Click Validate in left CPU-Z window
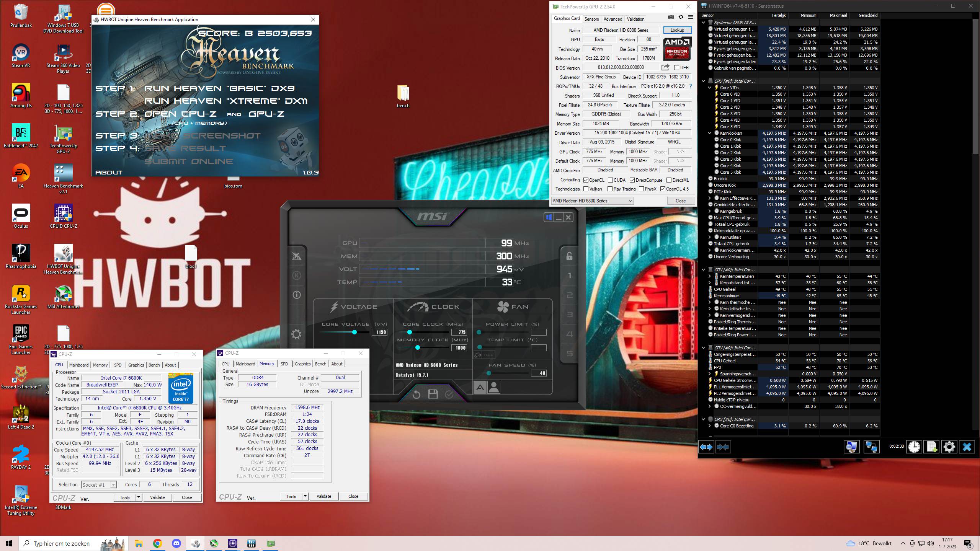This screenshot has height=551, width=980. (157, 497)
